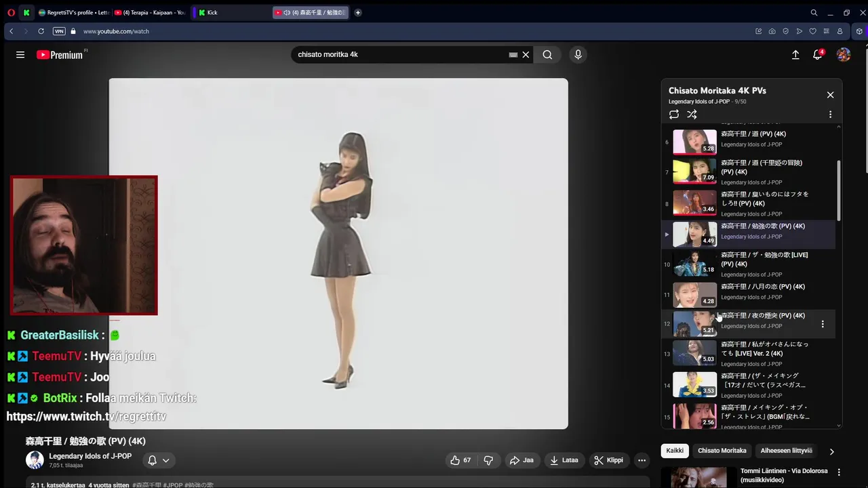Open playlist channel Legendary Idols of J-POP subtitle
The height and width of the screenshot is (488, 868).
pyautogui.click(x=698, y=102)
